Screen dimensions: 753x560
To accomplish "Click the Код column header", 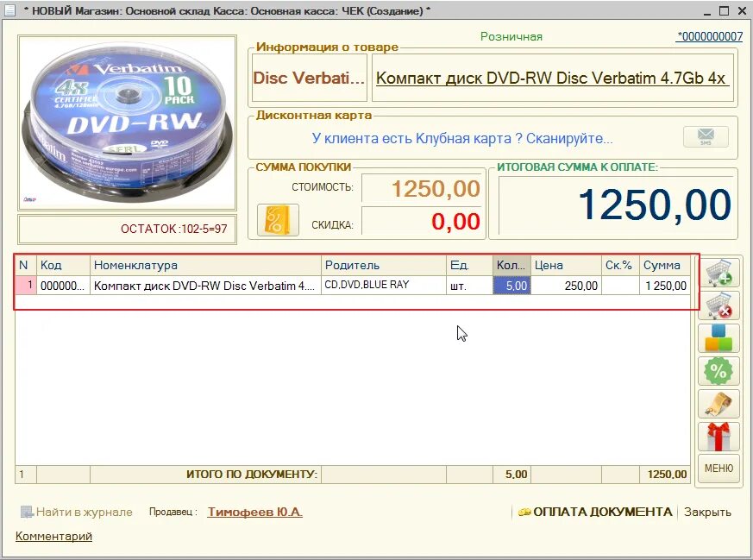I will [x=63, y=265].
